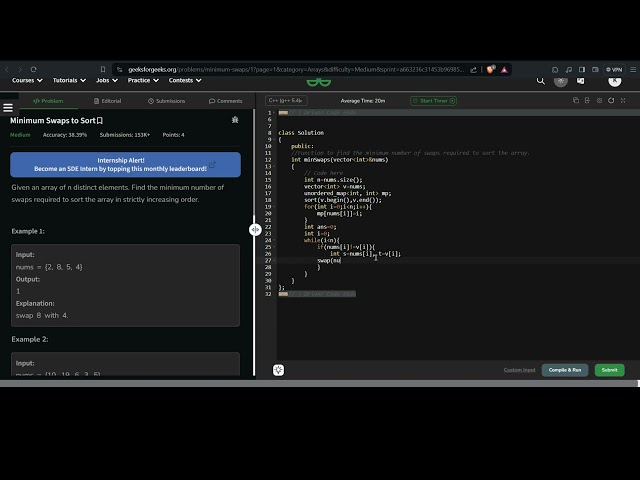Collapse the code fold at line 1
Image resolution: width=640 pixels, height=480 pixels.
click(x=274, y=113)
